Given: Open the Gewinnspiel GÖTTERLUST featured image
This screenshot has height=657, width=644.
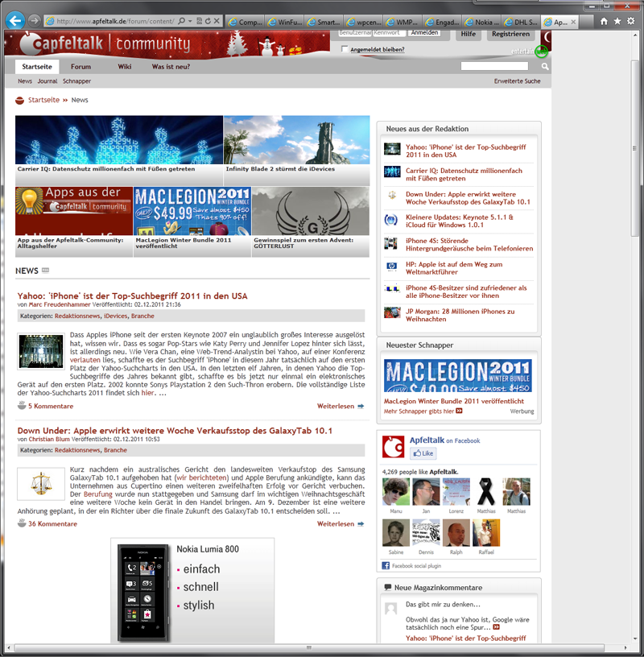Looking at the screenshot, I should 311,211.
